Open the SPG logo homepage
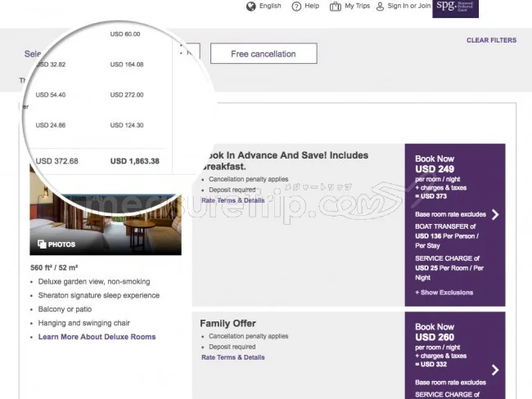Screen dimensions: 532x399 pyautogui.click(x=455, y=7)
